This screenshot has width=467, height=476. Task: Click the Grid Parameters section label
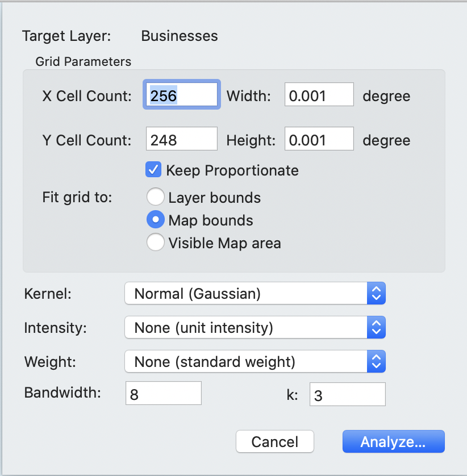(83, 61)
